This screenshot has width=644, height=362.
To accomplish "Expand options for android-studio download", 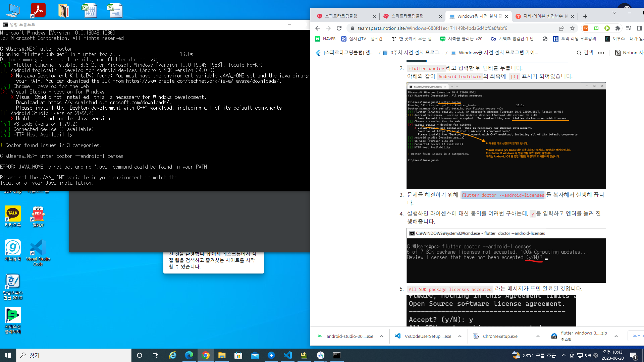I will 382,336.
